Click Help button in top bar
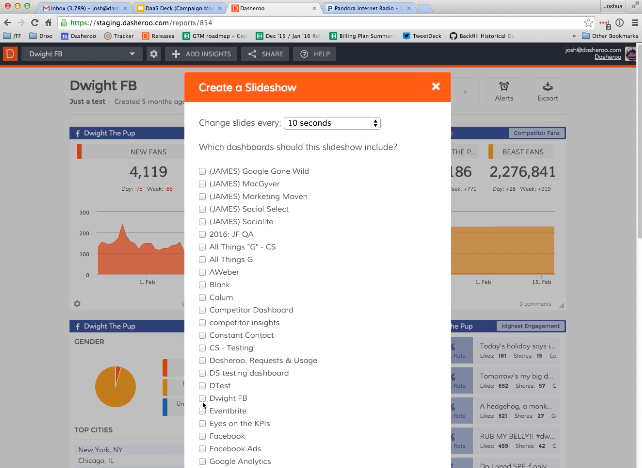 [x=314, y=54]
